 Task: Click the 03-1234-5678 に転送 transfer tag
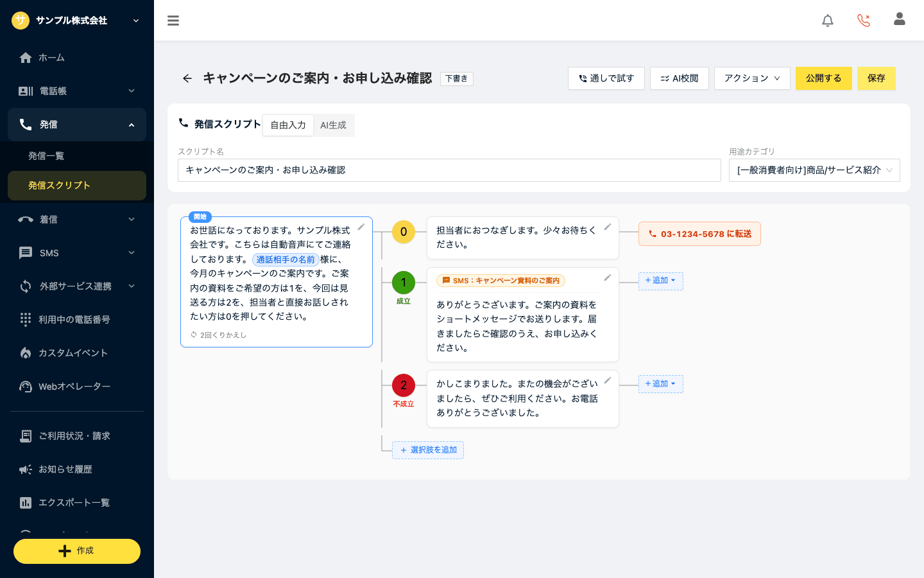point(699,234)
